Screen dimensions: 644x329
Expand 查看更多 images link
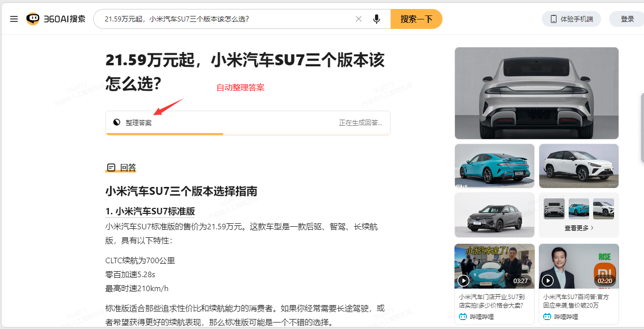point(579,228)
